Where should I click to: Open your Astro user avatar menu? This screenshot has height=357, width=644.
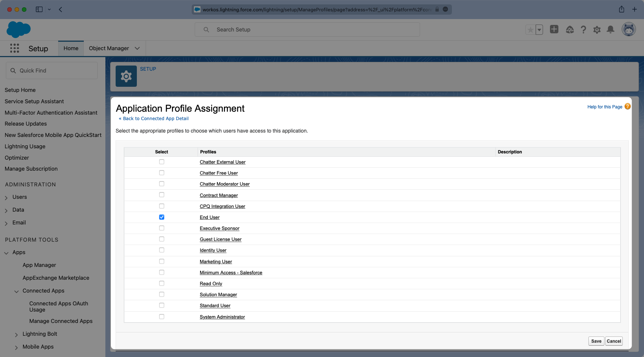pos(628,29)
